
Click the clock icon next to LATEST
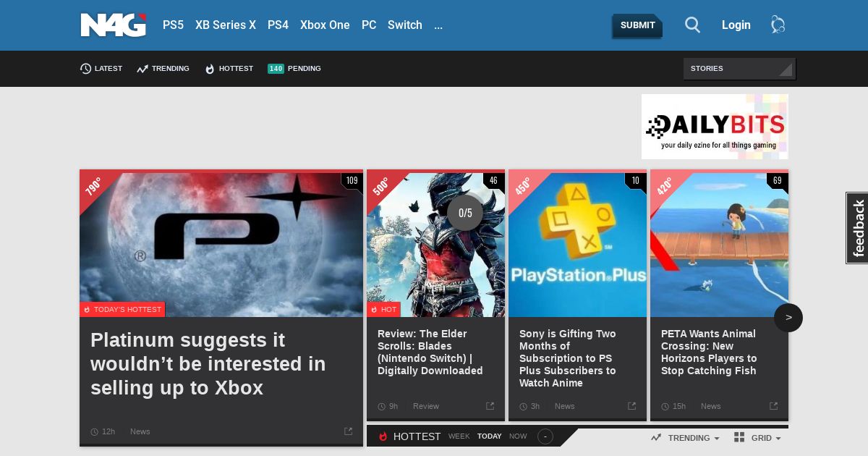85,69
